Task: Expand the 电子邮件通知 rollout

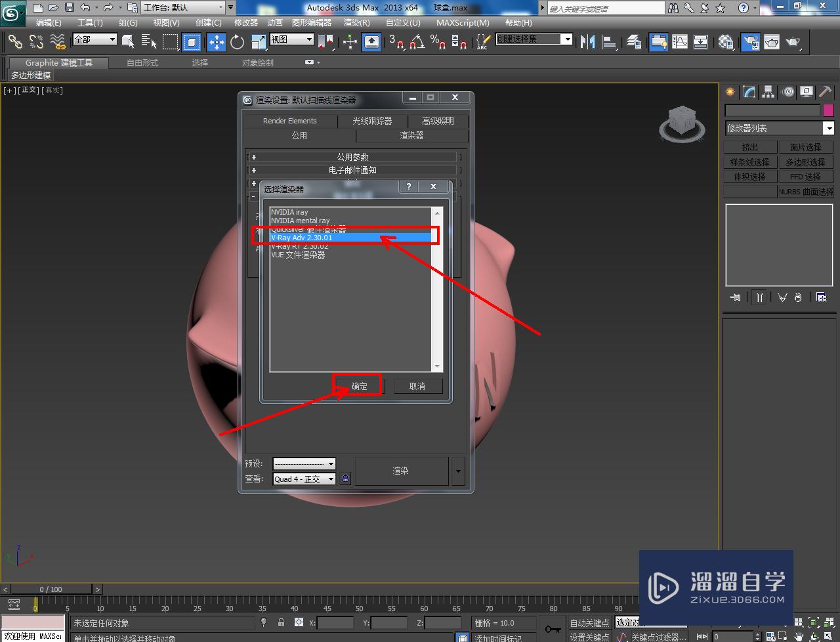Action: [353, 170]
